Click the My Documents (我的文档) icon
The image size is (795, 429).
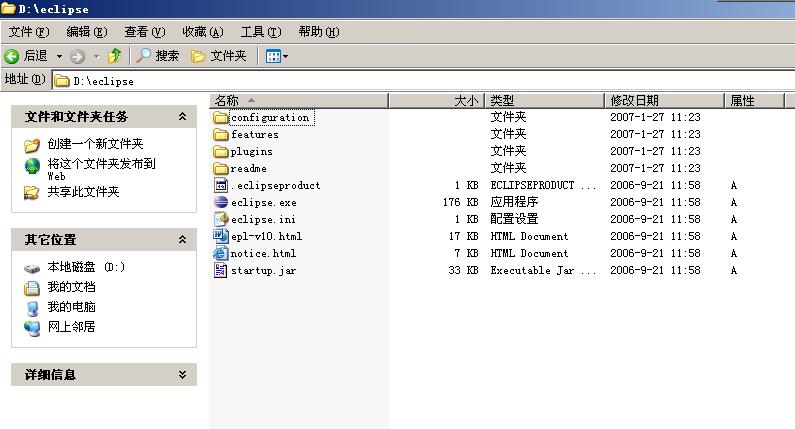tap(32, 288)
